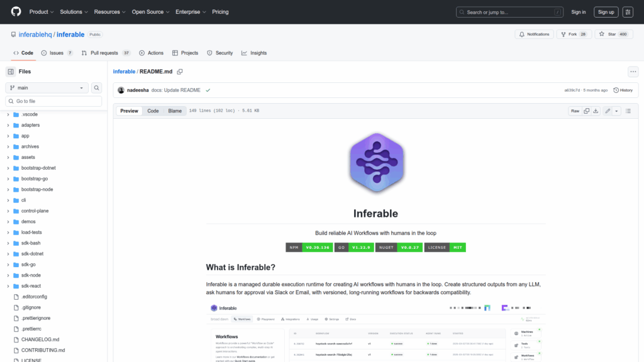Download the raw file
The image size is (644, 362).
[x=596, y=111]
